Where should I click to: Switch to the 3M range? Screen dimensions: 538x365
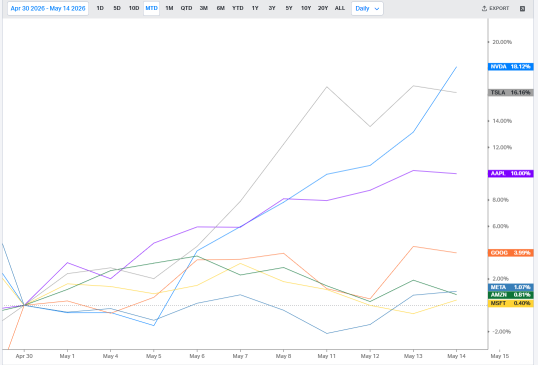tap(203, 8)
